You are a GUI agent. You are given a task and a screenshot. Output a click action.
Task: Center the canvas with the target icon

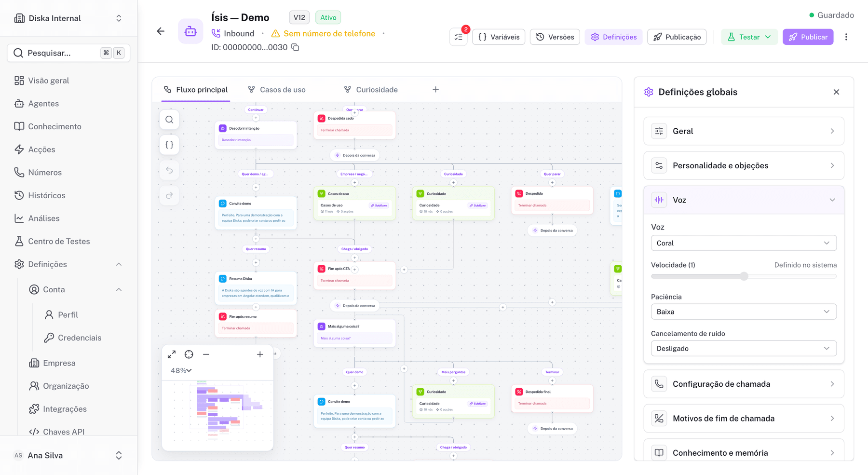coord(189,354)
